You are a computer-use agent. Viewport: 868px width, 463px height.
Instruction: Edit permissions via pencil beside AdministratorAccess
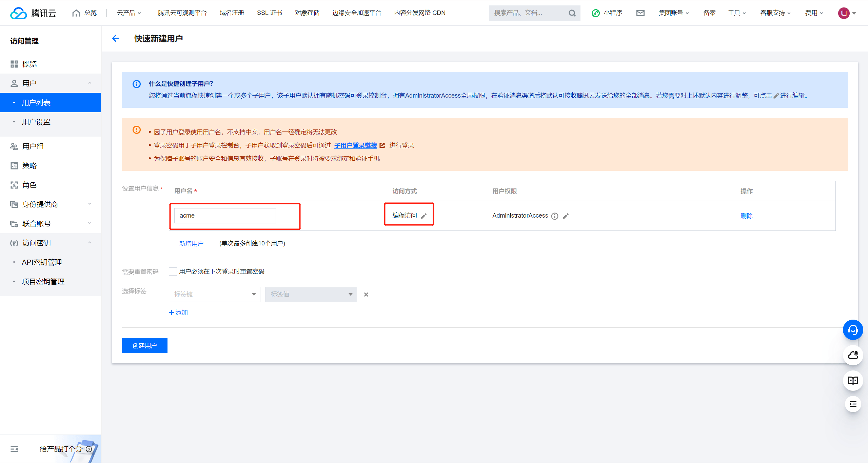pos(566,216)
